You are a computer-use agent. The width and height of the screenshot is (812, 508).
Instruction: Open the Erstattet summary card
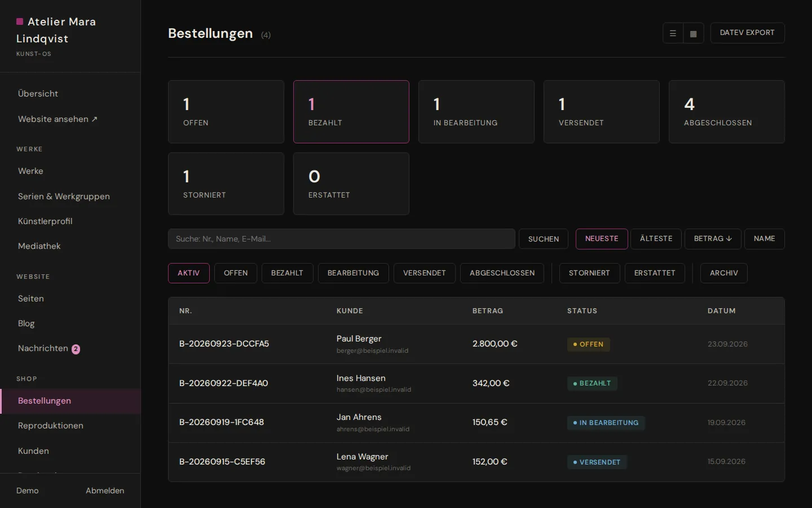(x=351, y=183)
